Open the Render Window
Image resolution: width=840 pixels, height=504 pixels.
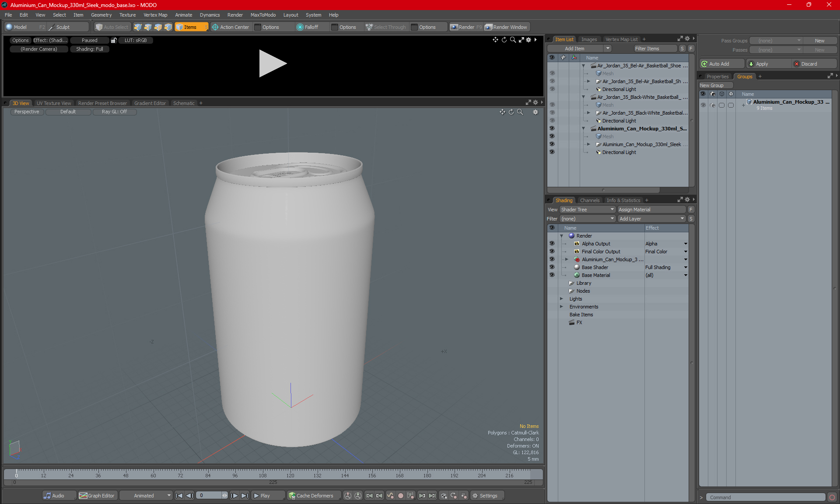pos(507,27)
